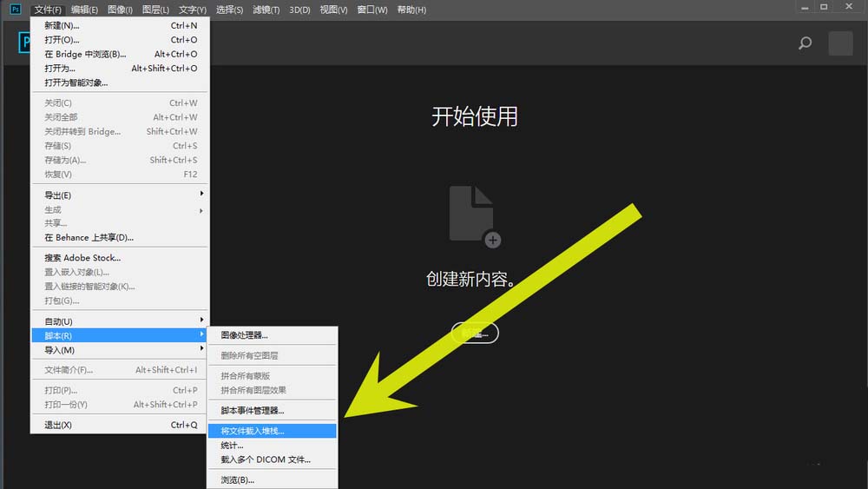Select 搜索 Adobe Stock...

(120, 258)
